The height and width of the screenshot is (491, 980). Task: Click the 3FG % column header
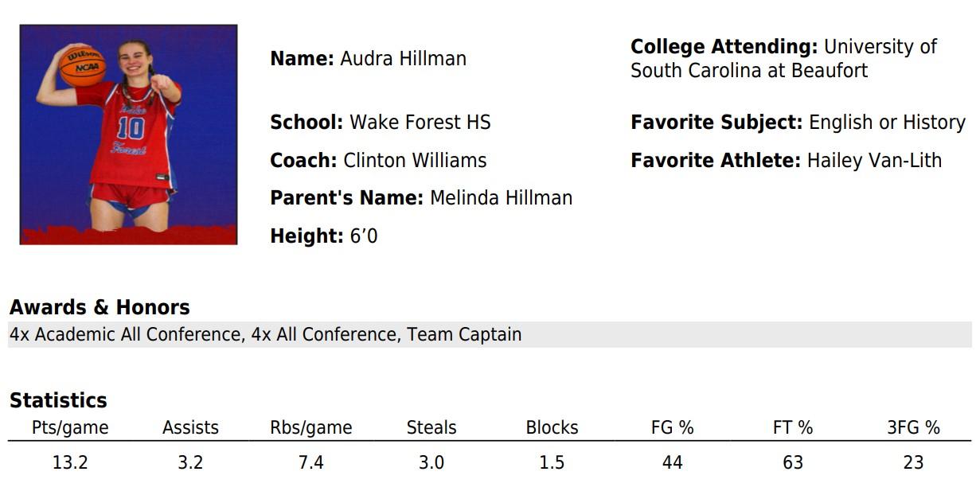pyautogui.click(x=913, y=427)
